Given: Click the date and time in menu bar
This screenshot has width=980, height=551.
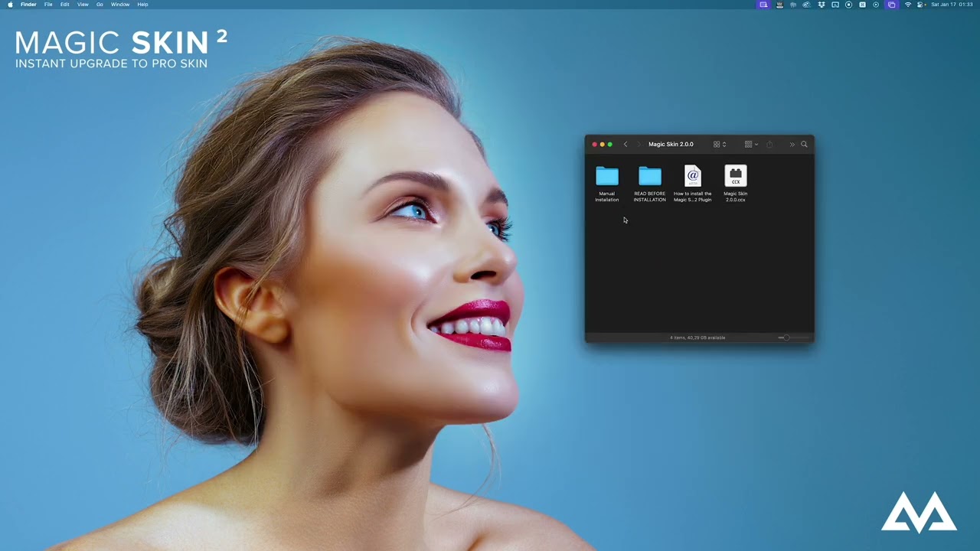Looking at the screenshot, I should [x=952, y=5].
